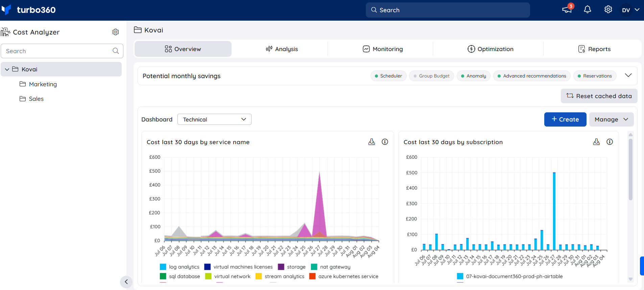Open the Technical dashboard dropdown
The width and height of the screenshot is (644, 290).
tap(214, 119)
